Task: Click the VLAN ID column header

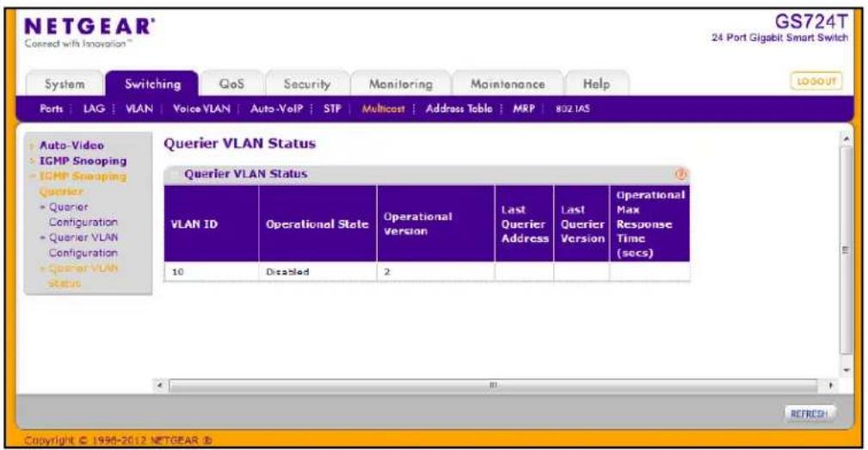Action: tap(212, 224)
